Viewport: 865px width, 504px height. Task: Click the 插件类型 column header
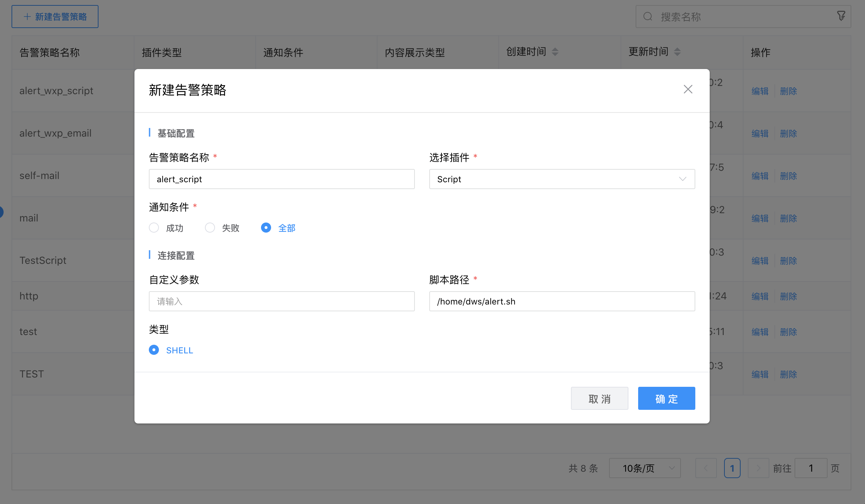pos(161,52)
